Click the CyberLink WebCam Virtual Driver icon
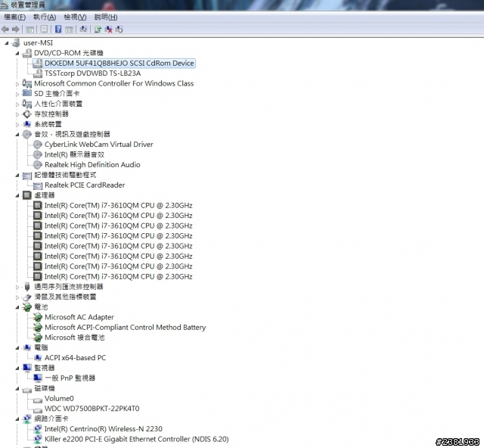 tap(38, 145)
